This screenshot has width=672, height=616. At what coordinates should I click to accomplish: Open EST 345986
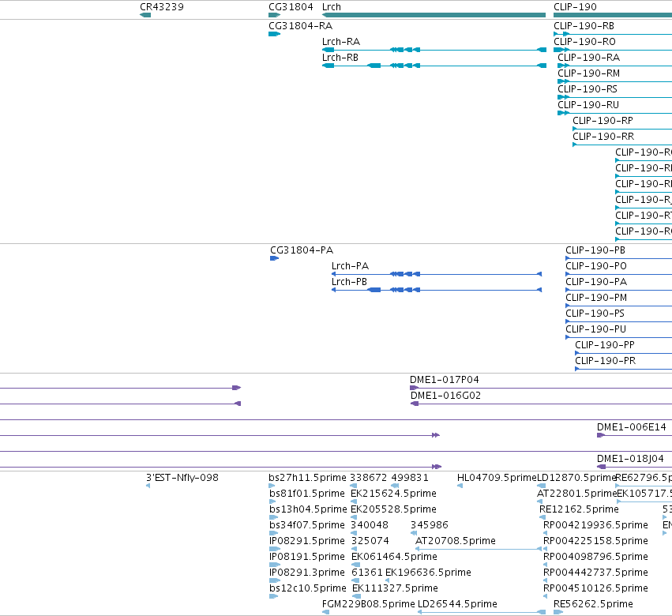(430, 525)
